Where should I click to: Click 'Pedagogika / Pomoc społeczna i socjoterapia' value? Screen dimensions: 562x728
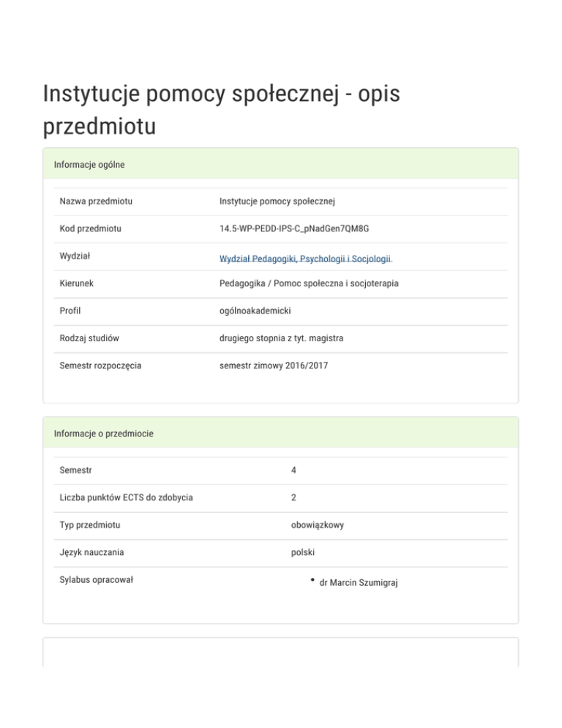point(309,283)
